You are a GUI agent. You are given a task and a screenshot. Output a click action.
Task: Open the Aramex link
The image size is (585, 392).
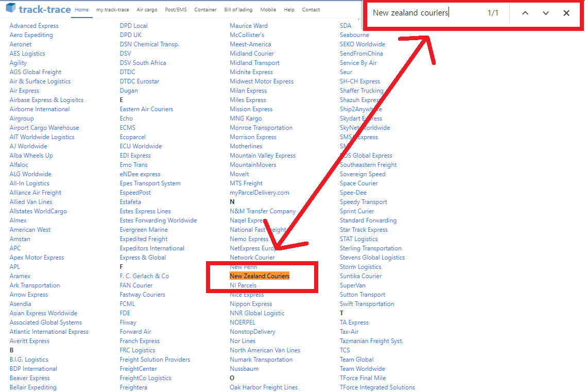click(x=20, y=276)
